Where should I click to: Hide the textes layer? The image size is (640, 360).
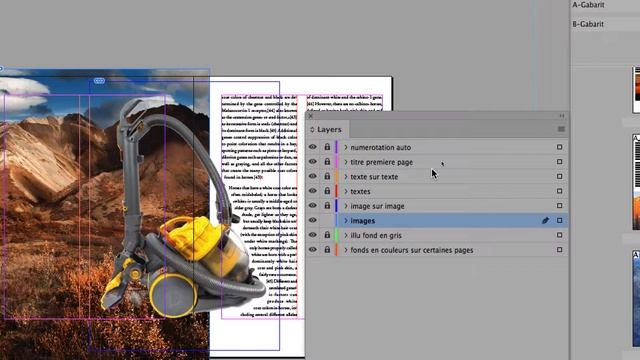313,191
